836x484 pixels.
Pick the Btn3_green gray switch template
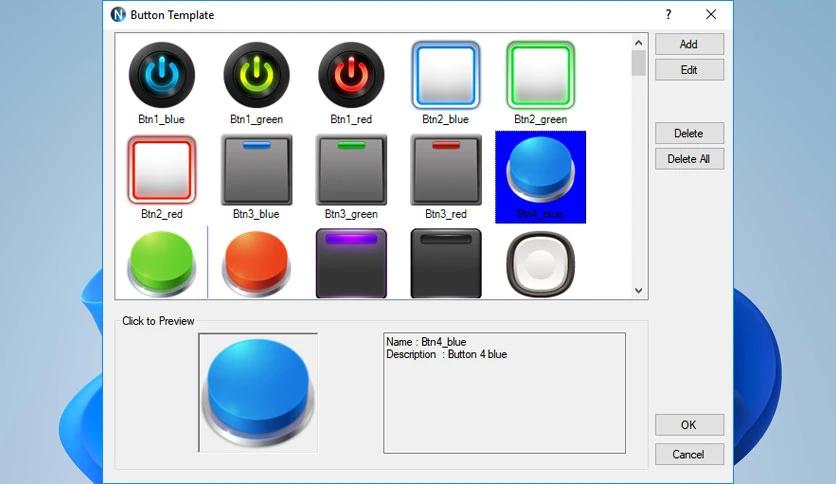pos(351,170)
